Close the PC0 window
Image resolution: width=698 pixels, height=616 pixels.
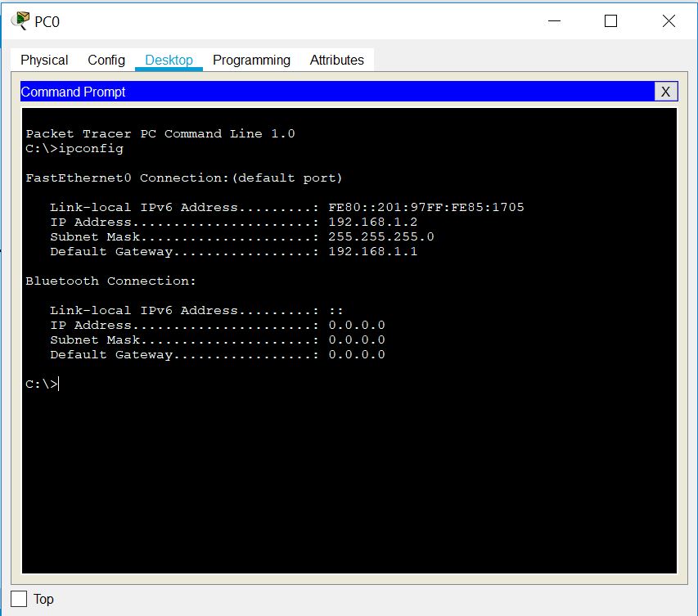668,22
